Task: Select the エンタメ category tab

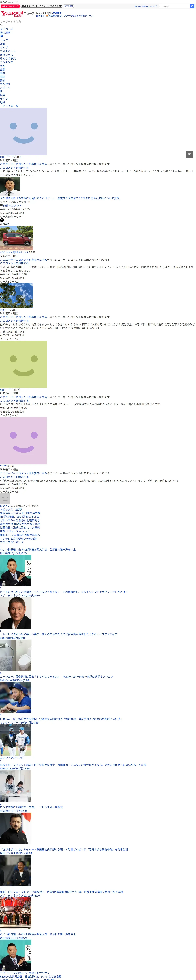Action: [5, 84]
